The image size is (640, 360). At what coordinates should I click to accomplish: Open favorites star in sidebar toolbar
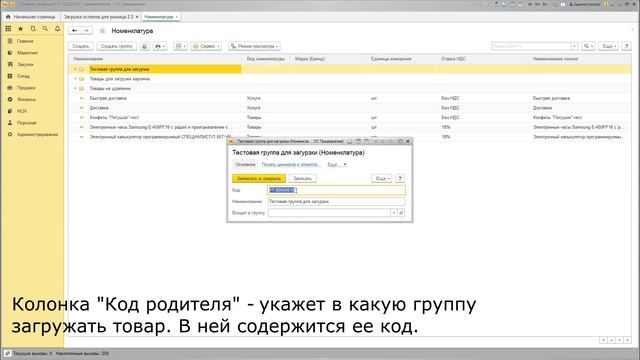tap(20, 29)
